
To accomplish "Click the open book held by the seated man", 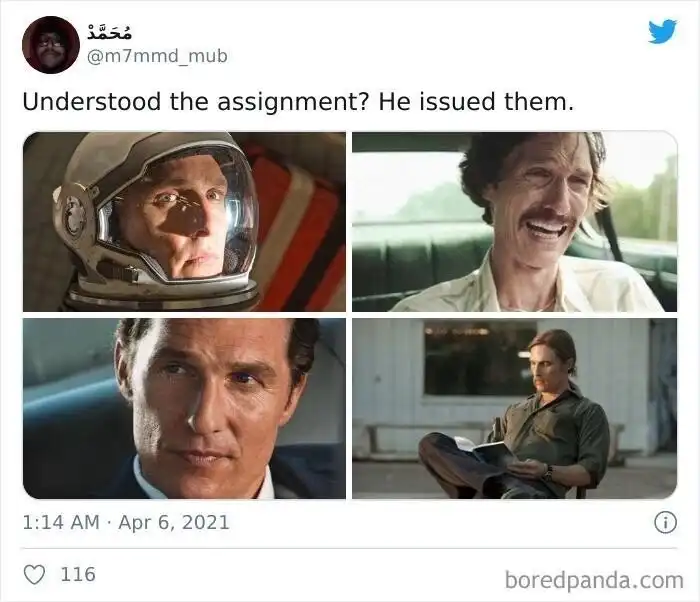I will click(x=482, y=448).
